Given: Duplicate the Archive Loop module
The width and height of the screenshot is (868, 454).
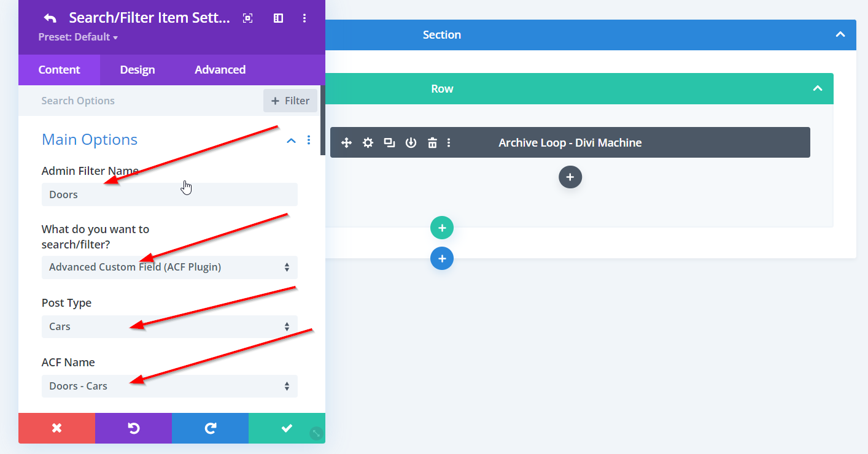Looking at the screenshot, I should (389, 143).
